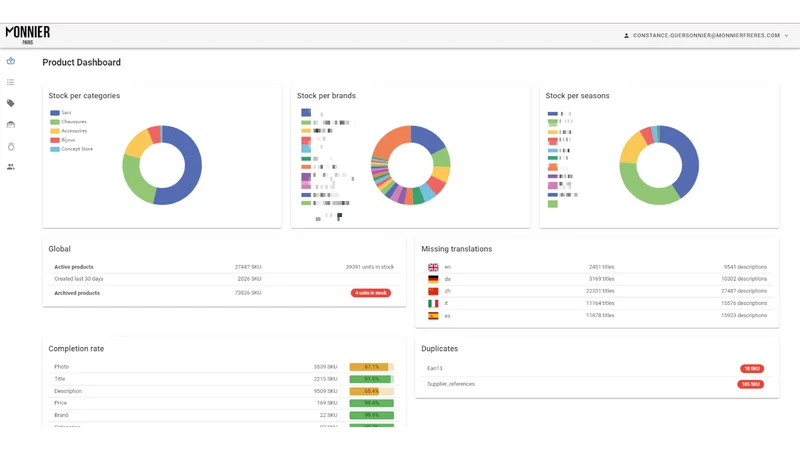The height and width of the screenshot is (450, 800).
Task: Open the store icon in sidebar
Action: 11,124
